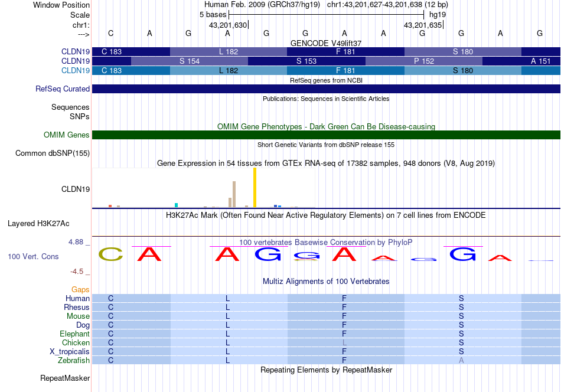Click the CLDN19 GTEx expression label
Screen dimensions: 561x392
click(x=76, y=189)
